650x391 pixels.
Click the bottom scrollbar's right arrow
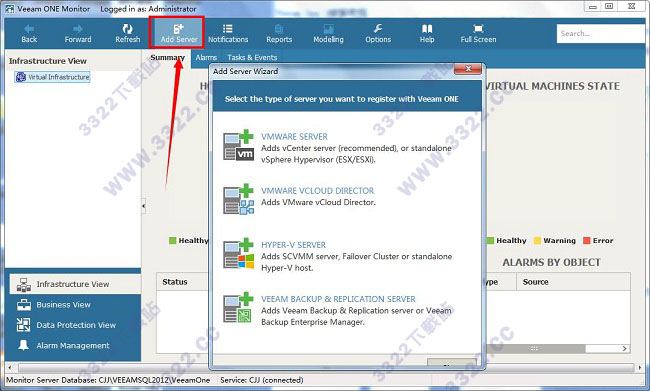click(x=640, y=368)
